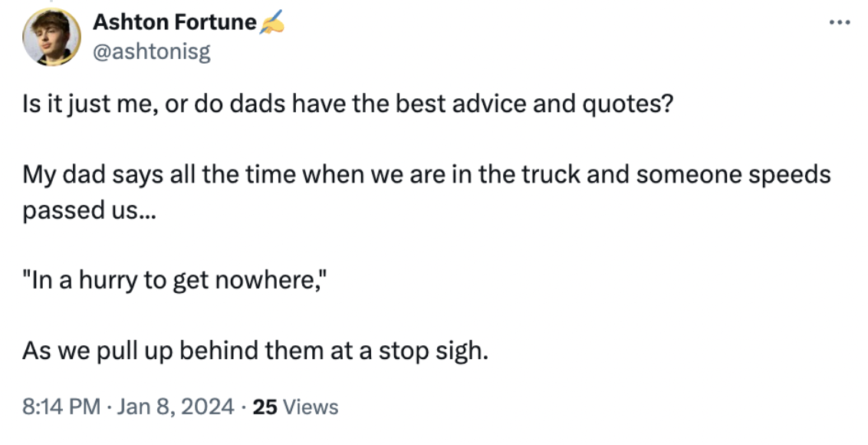Open the three-dot more options menu
Image resolution: width=868 pixels, height=445 pixels.
[839, 23]
